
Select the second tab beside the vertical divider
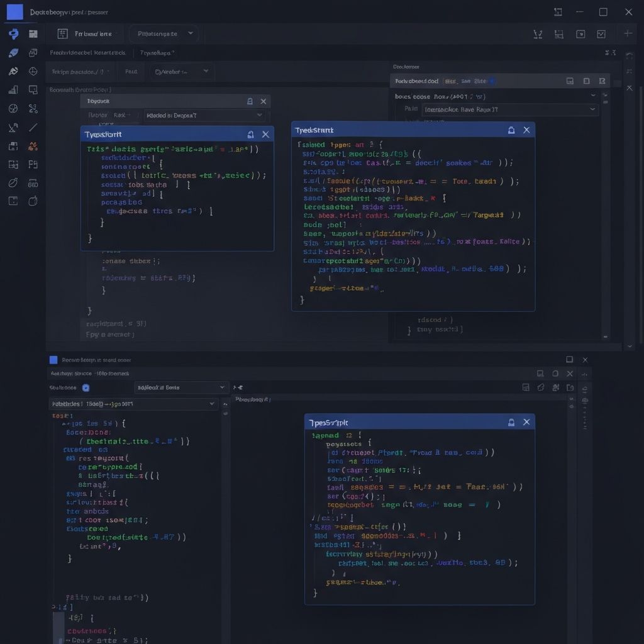[157, 53]
